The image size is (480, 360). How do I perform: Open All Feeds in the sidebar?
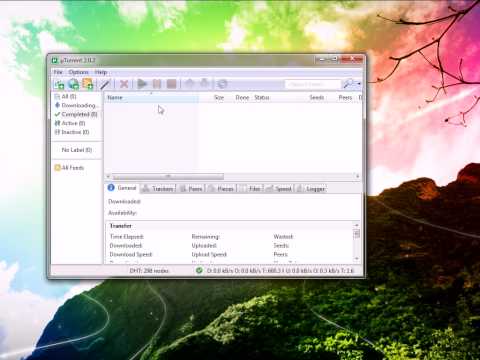69,168
